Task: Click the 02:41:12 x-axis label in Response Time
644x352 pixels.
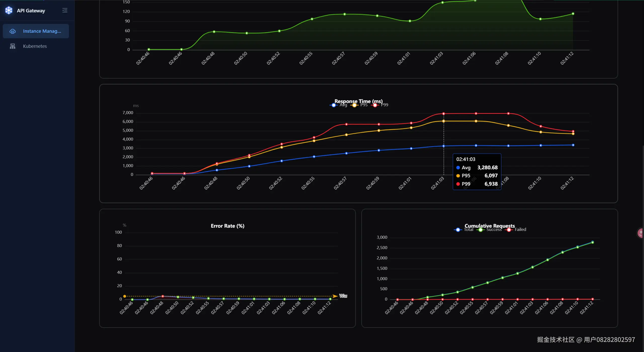Action: tap(567, 183)
